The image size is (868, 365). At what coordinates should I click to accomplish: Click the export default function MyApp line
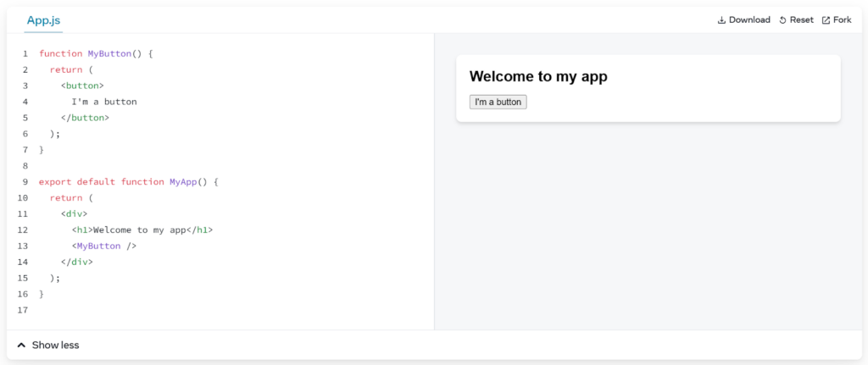tap(128, 182)
